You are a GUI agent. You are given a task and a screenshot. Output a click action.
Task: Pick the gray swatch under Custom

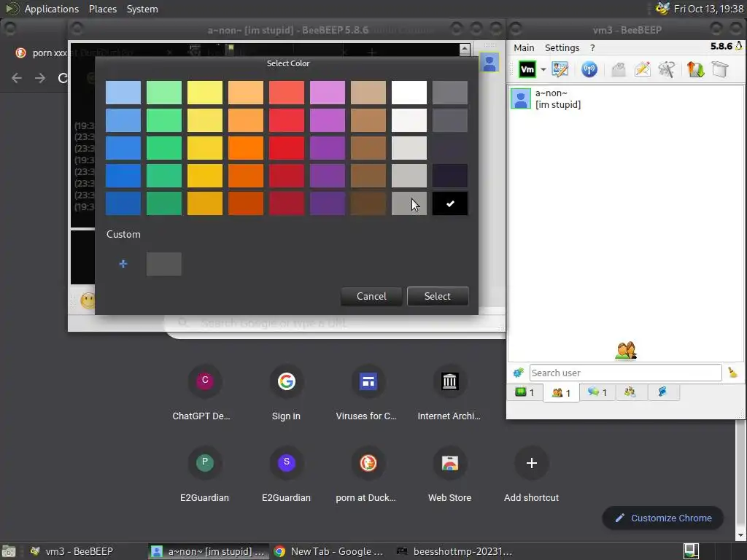coord(163,264)
